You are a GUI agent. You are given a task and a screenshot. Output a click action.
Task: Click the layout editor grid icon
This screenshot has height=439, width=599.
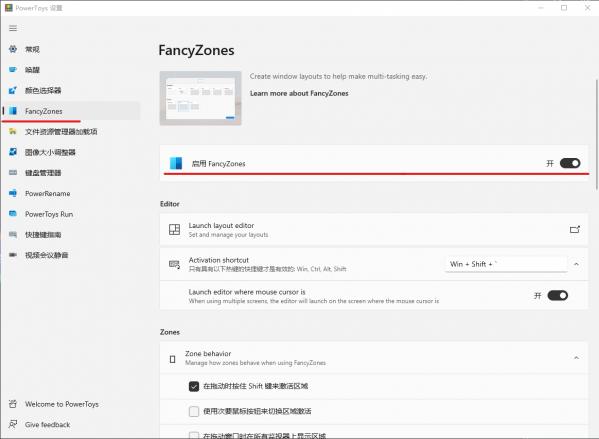click(174, 230)
